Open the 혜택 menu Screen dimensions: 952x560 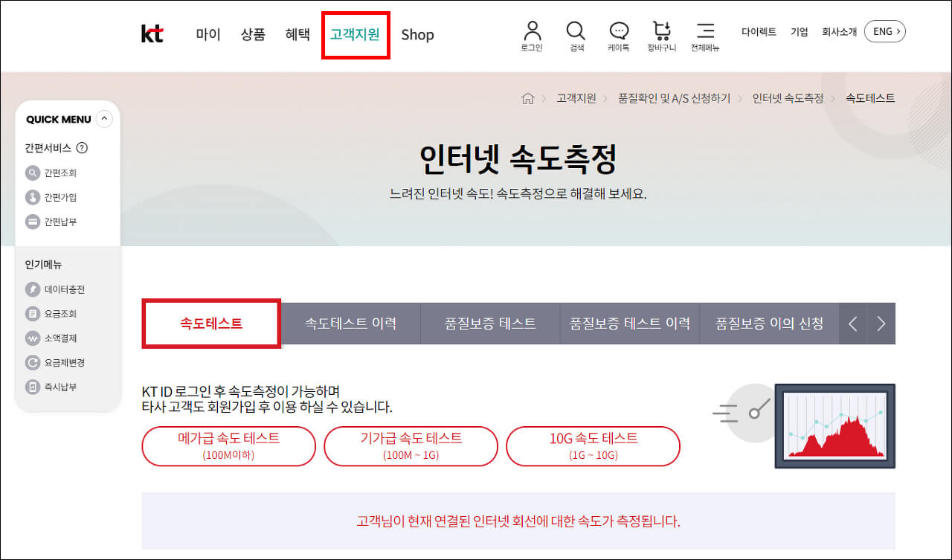297,34
